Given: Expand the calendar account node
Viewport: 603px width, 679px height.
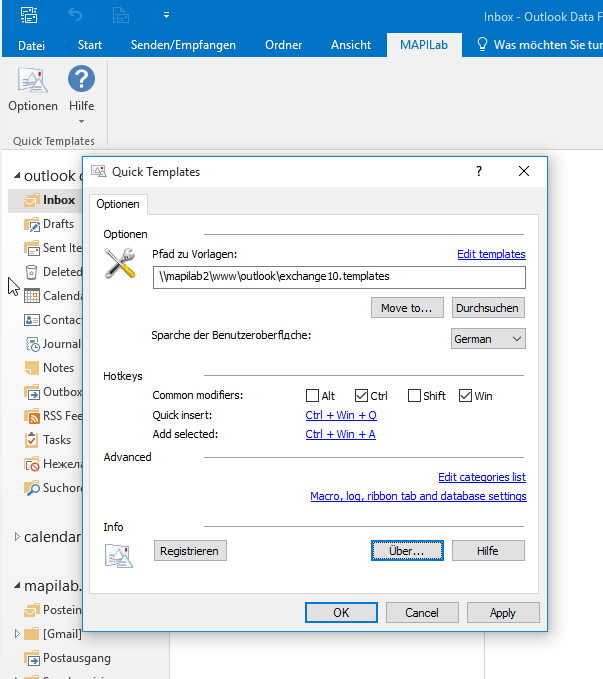Looking at the screenshot, I should pyautogui.click(x=17, y=537).
